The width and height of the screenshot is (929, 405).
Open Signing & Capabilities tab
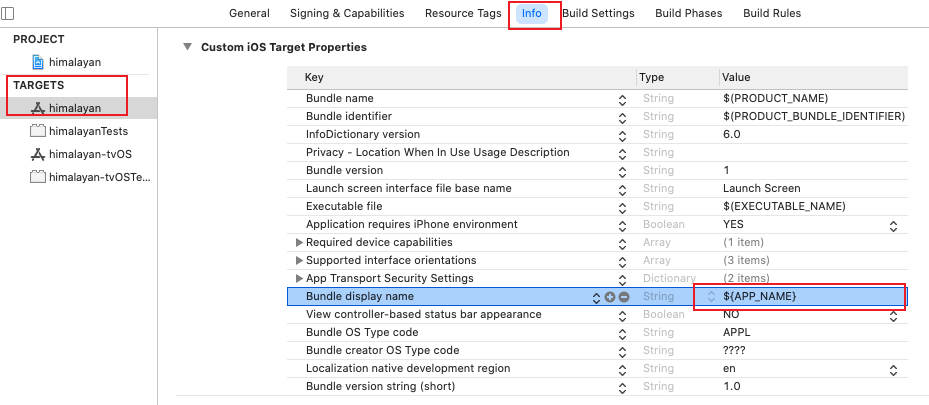tap(347, 13)
